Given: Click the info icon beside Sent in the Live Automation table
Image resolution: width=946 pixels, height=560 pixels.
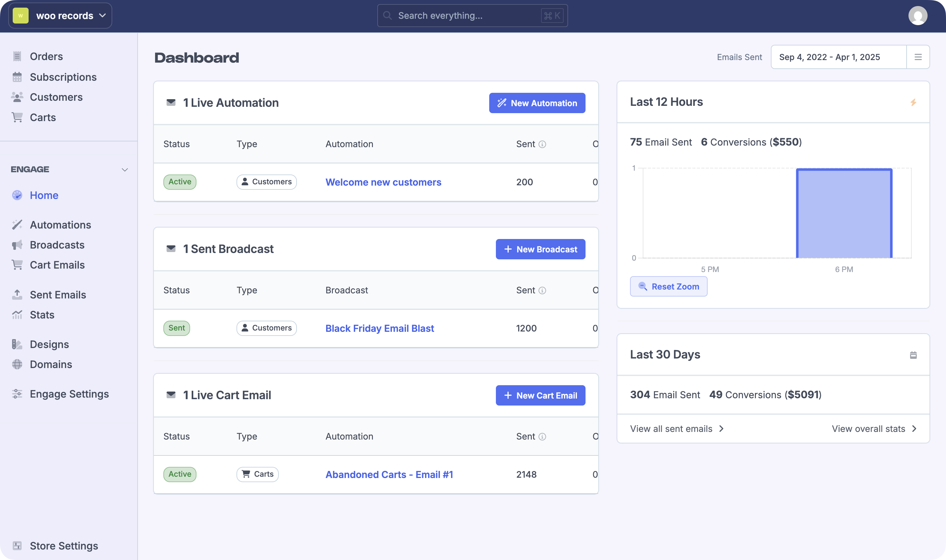Looking at the screenshot, I should tap(542, 144).
